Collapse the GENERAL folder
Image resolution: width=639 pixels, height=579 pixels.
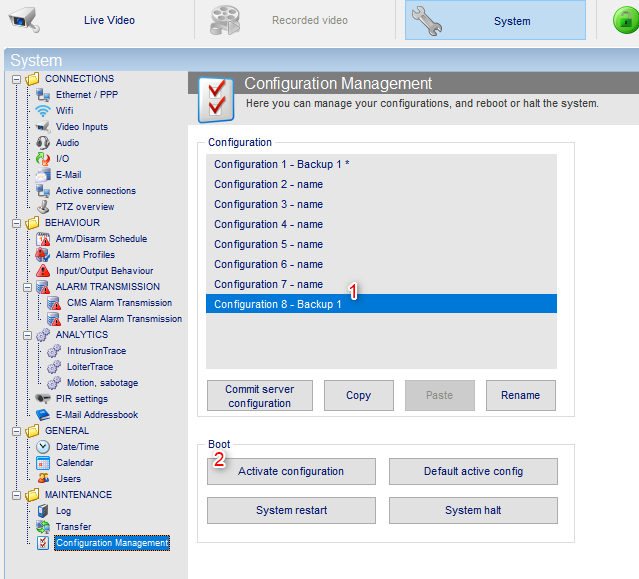(x=16, y=431)
